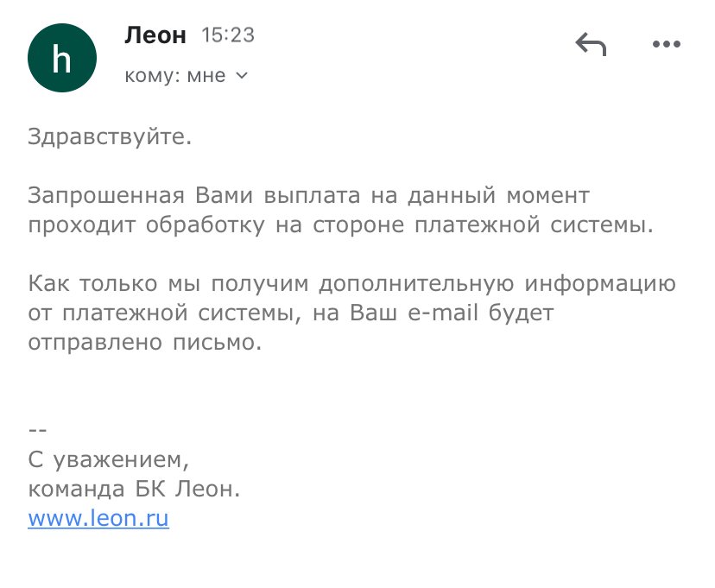Viewport: 715px width, 588px height.
Task: Click the line "отправлено письмо."
Action: tap(144, 342)
